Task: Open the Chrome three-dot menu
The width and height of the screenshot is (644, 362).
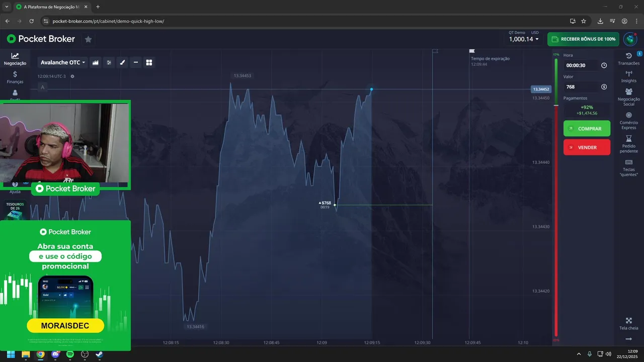Action: tap(636, 21)
